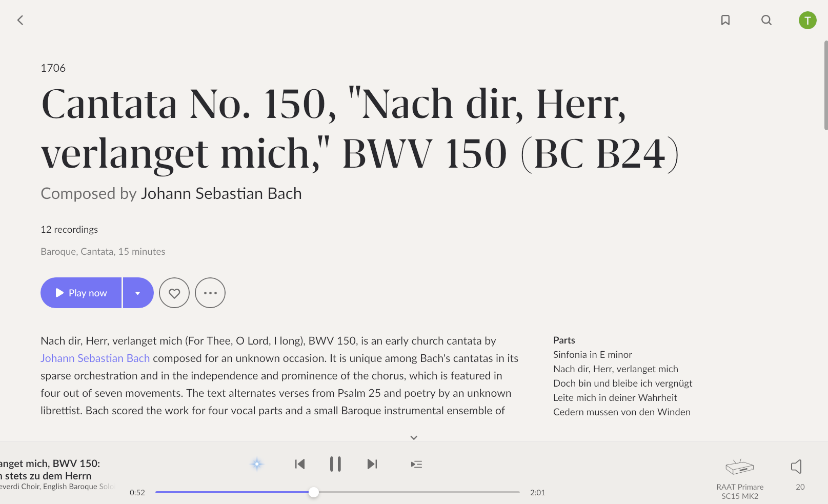Screen dimensions: 828x504
Task: Open the Johann Sebastian Bach link in the description
Action: pyautogui.click(x=95, y=358)
